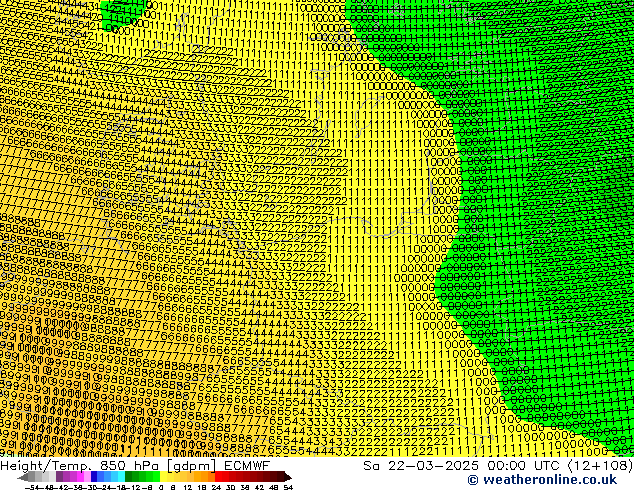634x490 pixels.
Task: Select the dark blue swatch in the legend
Action: point(94,477)
